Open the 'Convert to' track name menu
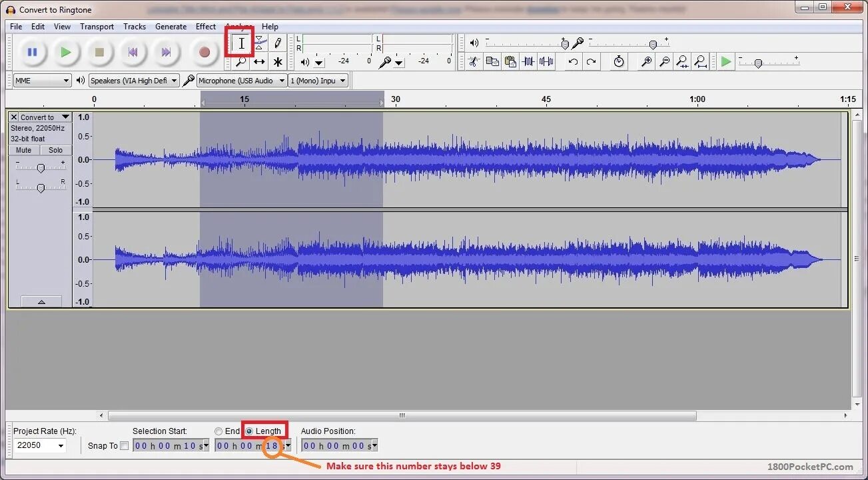Screen dimensions: 868x480 [44, 117]
